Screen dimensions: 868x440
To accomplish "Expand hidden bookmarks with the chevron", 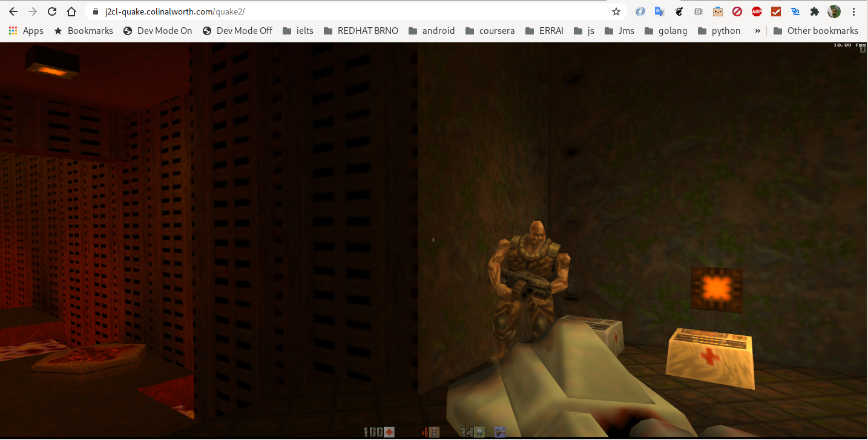I will pyautogui.click(x=757, y=31).
